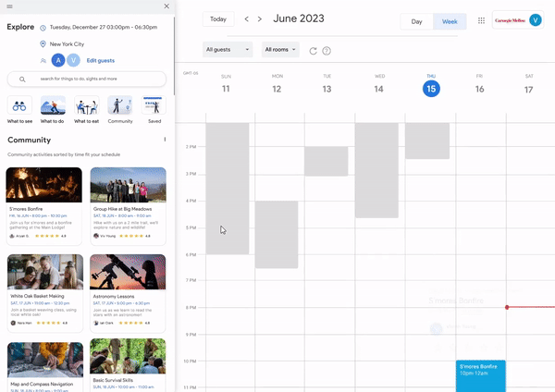Click the New York City location text
Screen dimensions: 555x392
67,44
